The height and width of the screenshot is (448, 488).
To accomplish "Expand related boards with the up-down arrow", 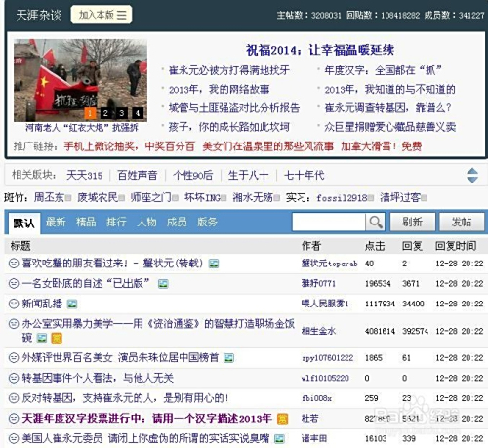I will coord(472,176).
